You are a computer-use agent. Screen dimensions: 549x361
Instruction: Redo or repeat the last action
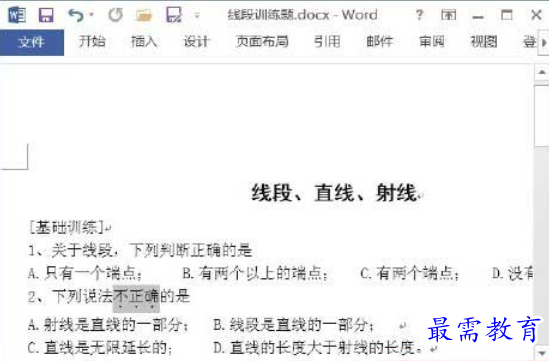tap(116, 15)
